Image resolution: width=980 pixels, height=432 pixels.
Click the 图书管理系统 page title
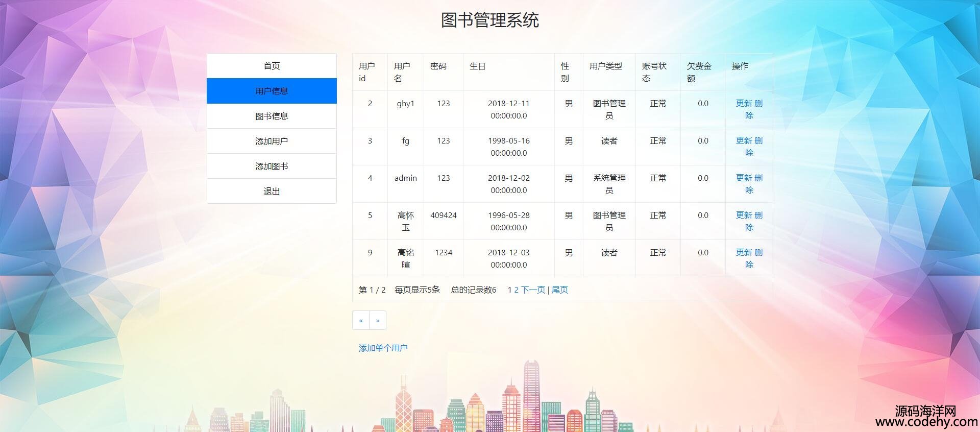pyautogui.click(x=490, y=20)
